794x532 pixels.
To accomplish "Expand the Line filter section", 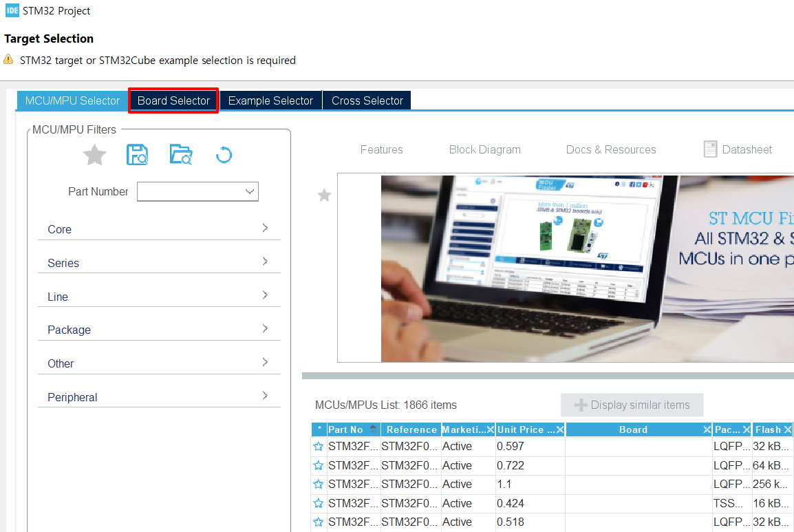I will (159, 297).
